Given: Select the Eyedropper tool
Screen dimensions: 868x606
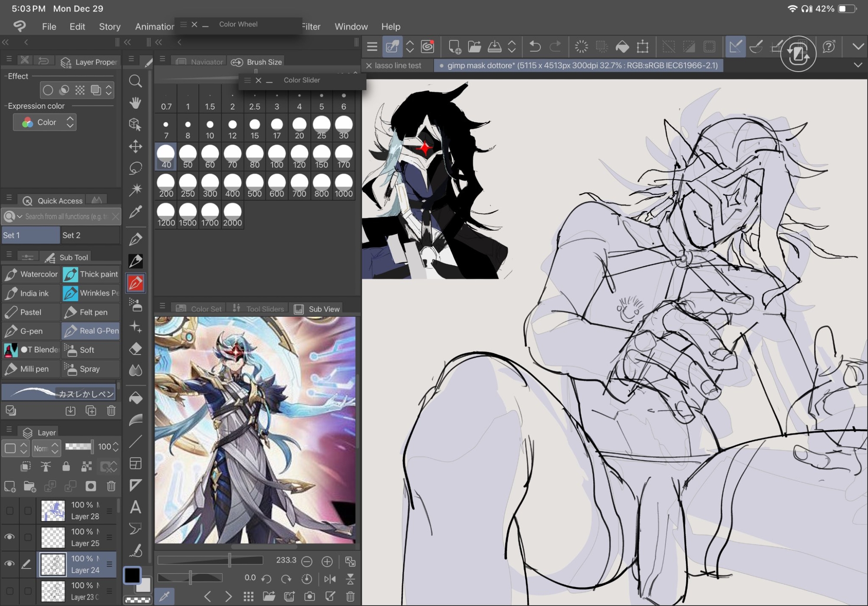Looking at the screenshot, I should click(135, 212).
